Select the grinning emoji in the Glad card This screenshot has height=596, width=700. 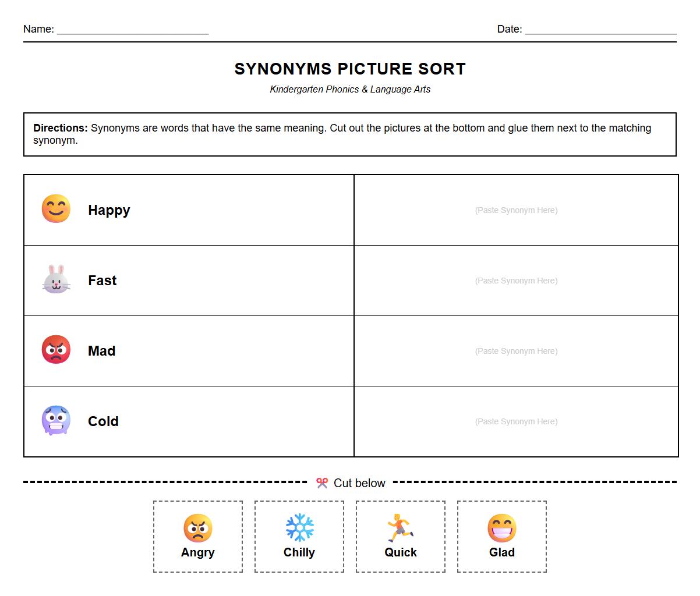[x=501, y=528]
